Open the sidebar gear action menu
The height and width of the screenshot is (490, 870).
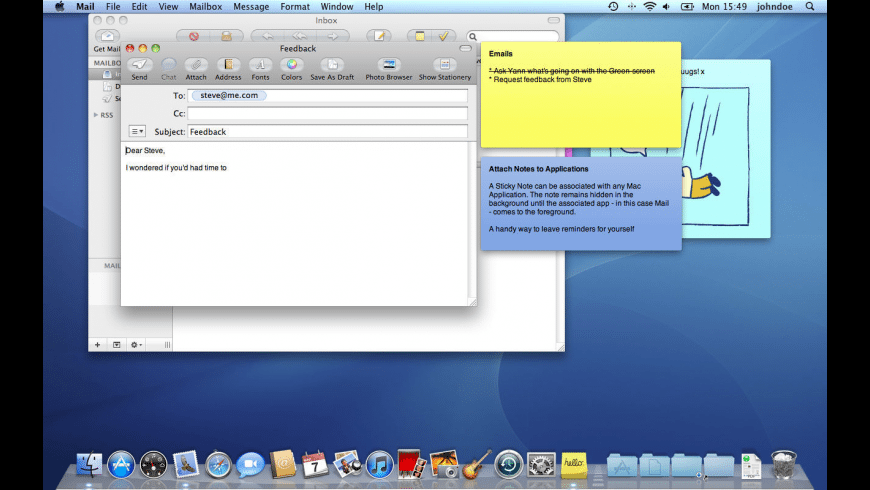[x=136, y=345]
